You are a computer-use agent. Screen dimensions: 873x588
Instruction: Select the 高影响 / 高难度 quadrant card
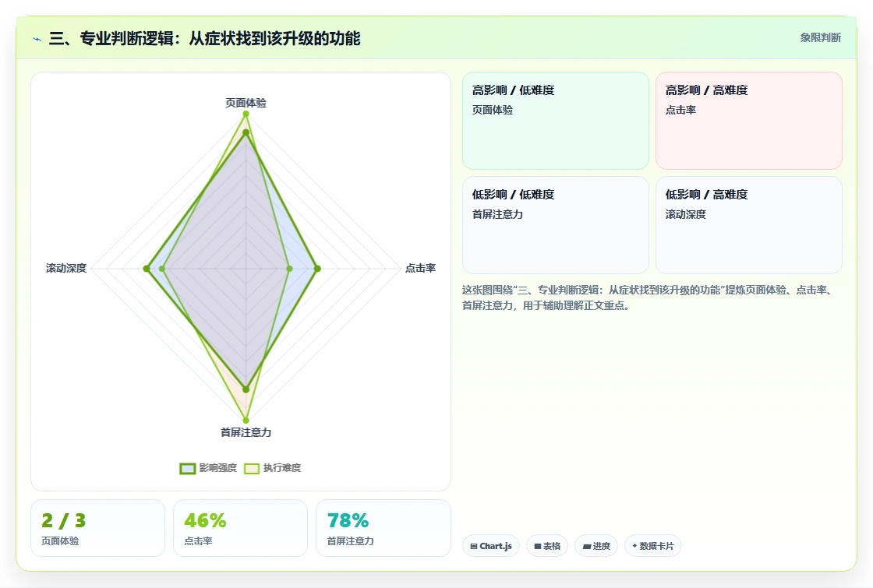(x=749, y=121)
